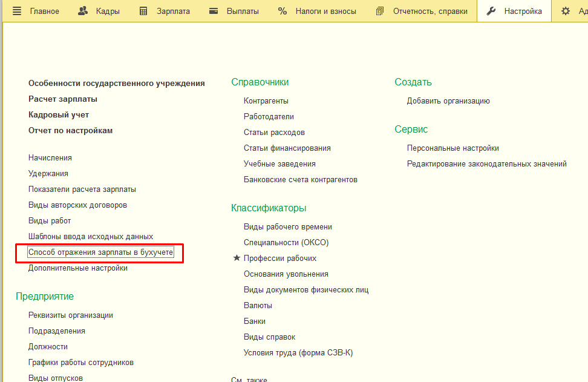This screenshot has height=382, width=588.
Task: Open Персональные настройки in Сервис
Action: [x=452, y=148]
